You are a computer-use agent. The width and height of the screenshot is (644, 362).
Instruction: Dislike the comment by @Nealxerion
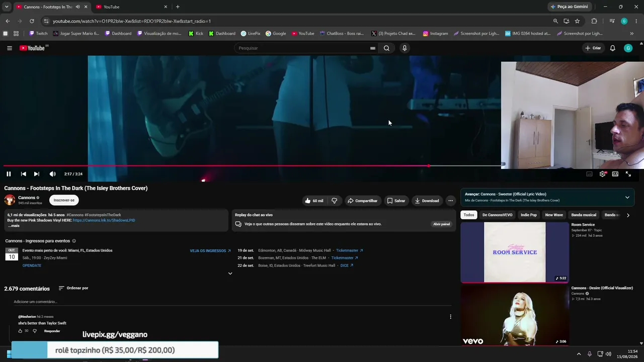coord(35,331)
